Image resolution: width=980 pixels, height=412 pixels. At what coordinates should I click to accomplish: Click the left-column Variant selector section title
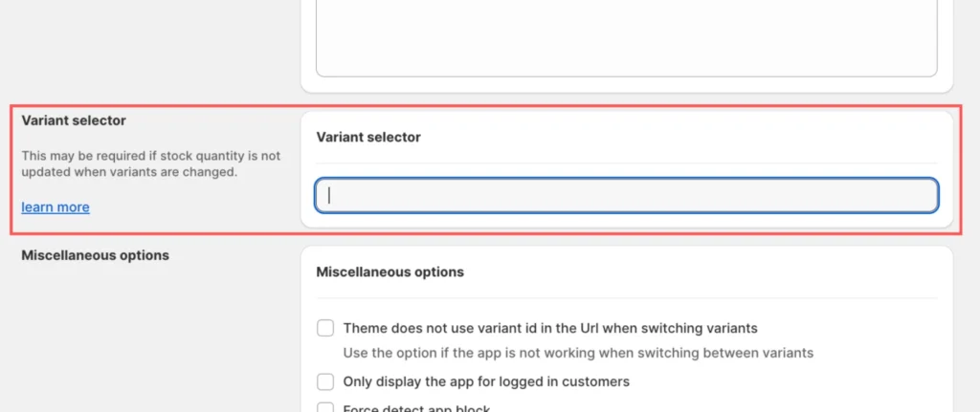[x=74, y=120]
